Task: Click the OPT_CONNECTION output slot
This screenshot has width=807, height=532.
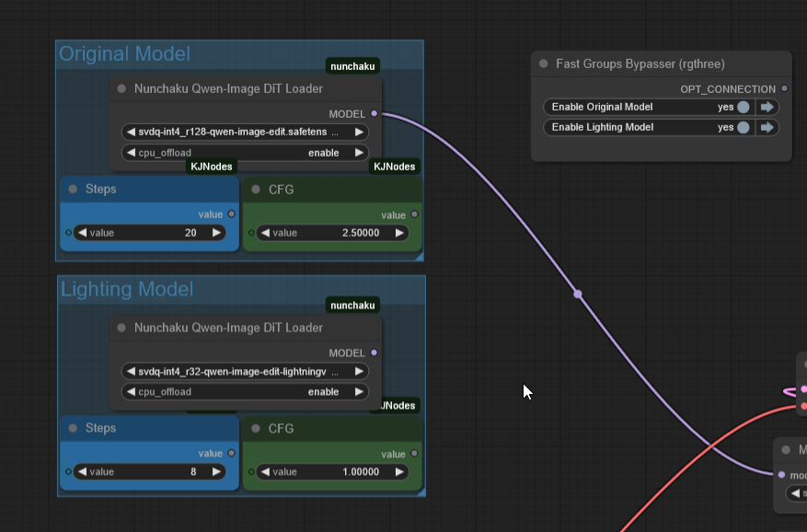Action: pos(784,88)
